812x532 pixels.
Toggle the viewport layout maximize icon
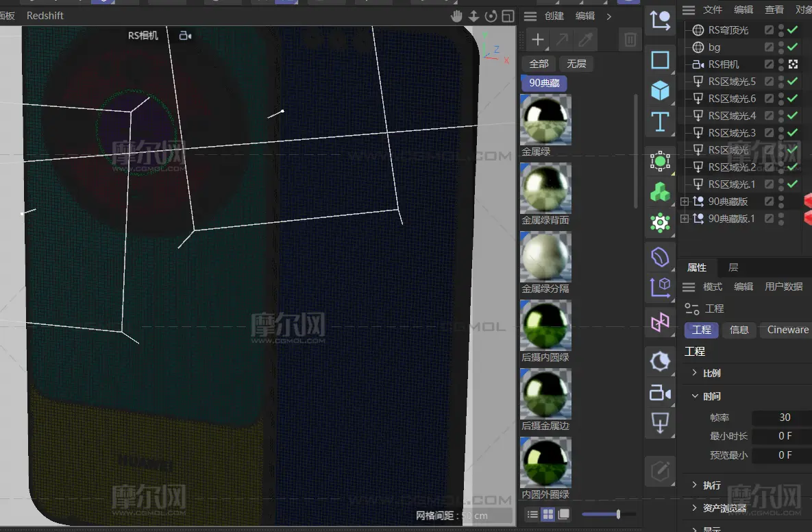(x=508, y=16)
